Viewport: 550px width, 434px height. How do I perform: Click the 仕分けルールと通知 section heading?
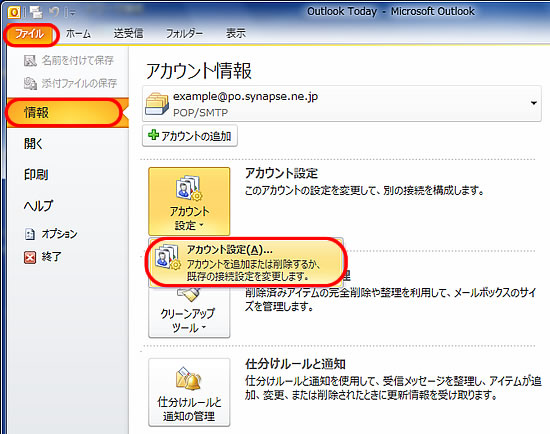295,364
